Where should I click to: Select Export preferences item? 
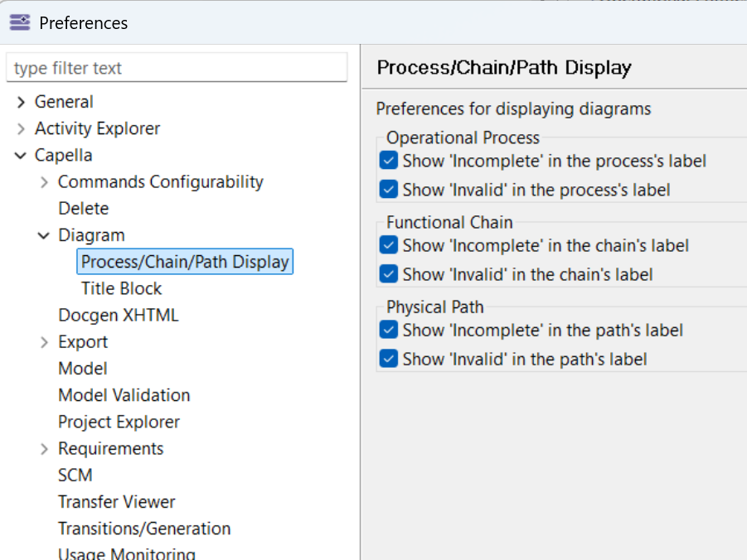pyautogui.click(x=83, y=342)
